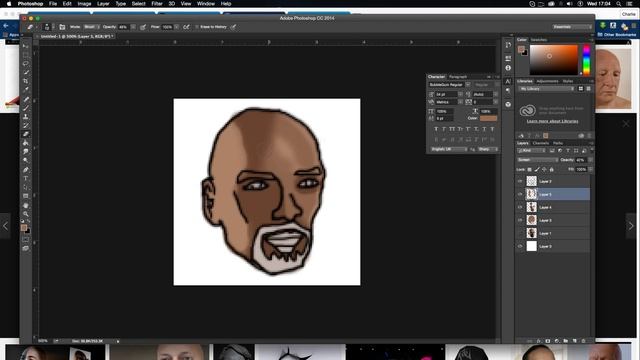The width and height of the screenshot is (640, 360).
Task: Open layer Kind filter dropdown
Action: (x=532, y=151)
